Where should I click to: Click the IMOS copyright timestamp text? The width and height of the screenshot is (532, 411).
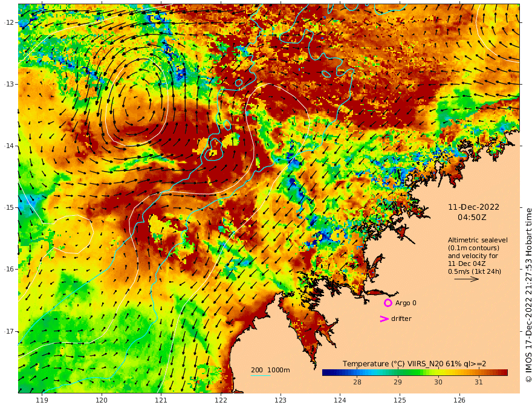point(528,296)
